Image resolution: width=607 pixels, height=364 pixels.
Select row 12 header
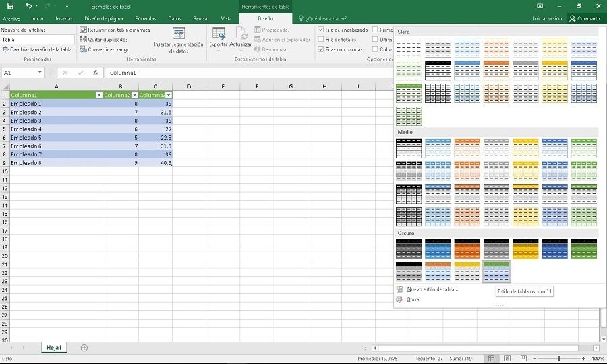pos(5,188)
